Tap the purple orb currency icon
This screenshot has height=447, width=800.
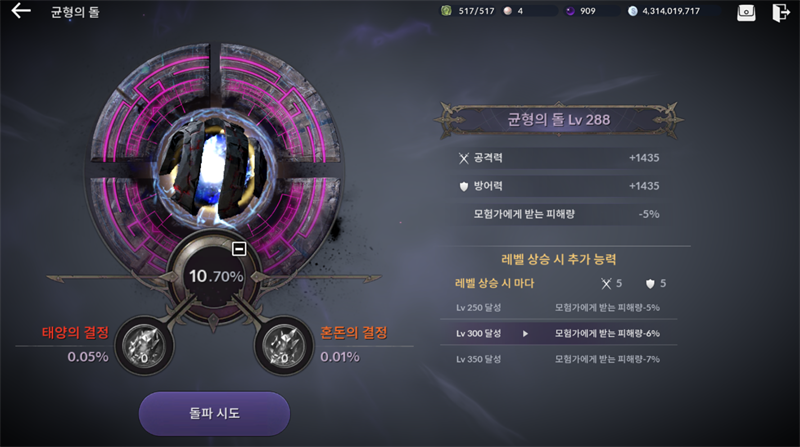coord(570,11)
